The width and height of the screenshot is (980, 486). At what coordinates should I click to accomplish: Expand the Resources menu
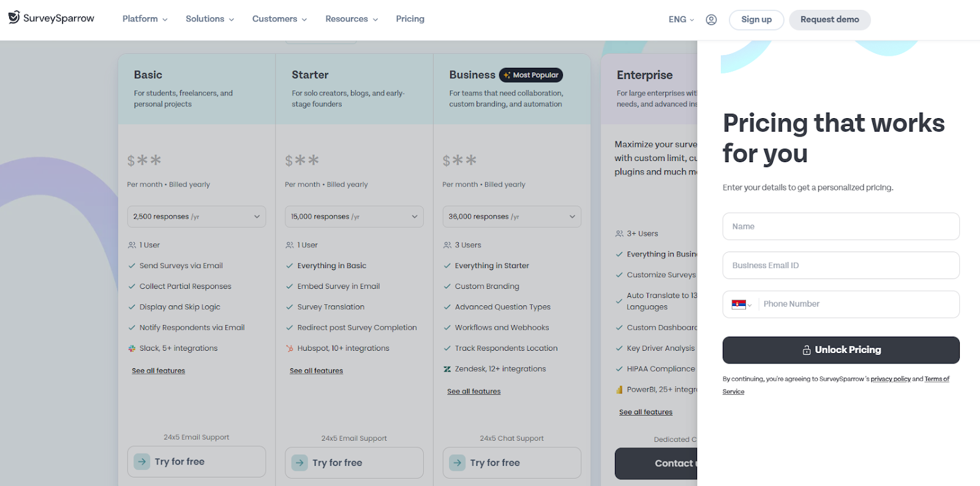point(352,19)
